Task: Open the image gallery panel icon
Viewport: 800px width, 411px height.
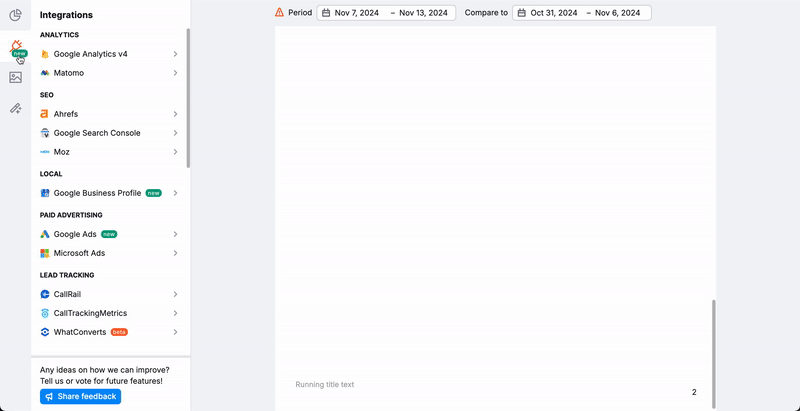Action: pyautogui.click(x=15, y=77)
